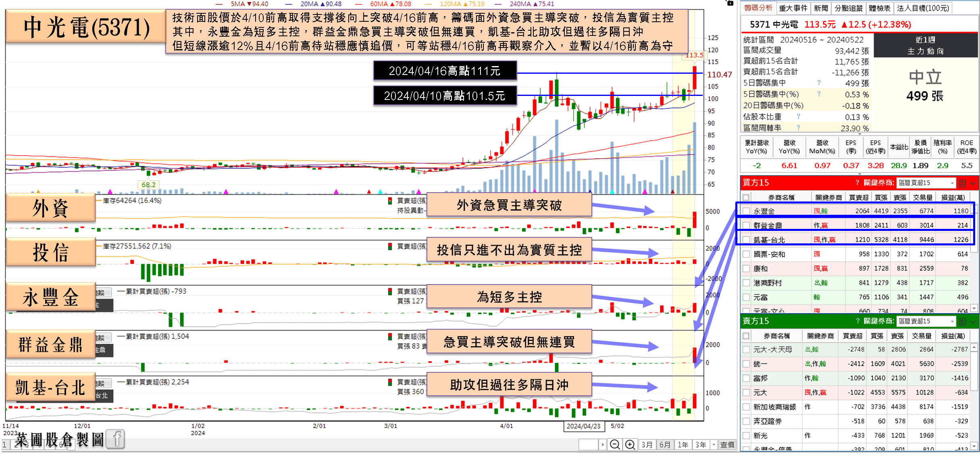
Task: Switch to the 新聞 tab
Action: pyautogui.click(x=821, y=8)
